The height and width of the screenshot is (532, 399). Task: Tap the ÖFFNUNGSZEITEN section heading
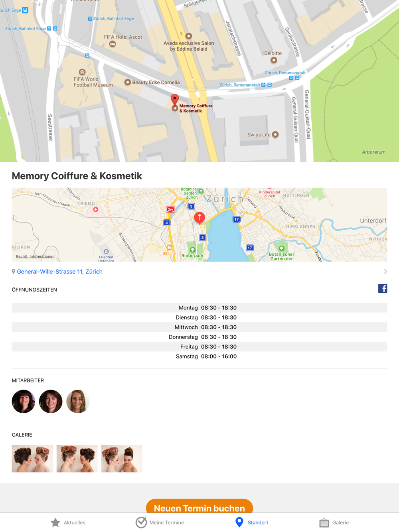pos(34,290)
